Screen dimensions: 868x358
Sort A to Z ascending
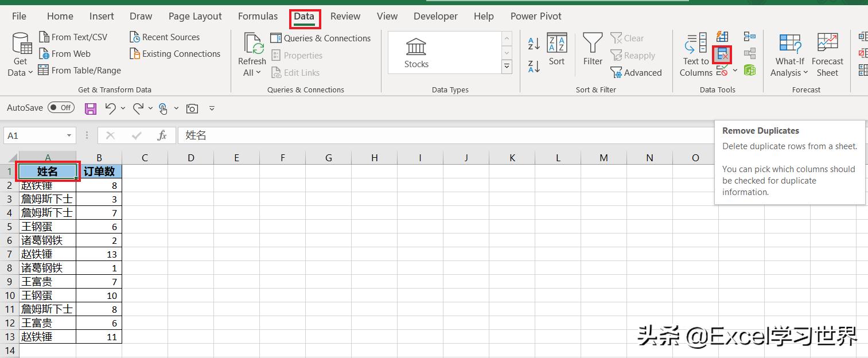point(534,43)
